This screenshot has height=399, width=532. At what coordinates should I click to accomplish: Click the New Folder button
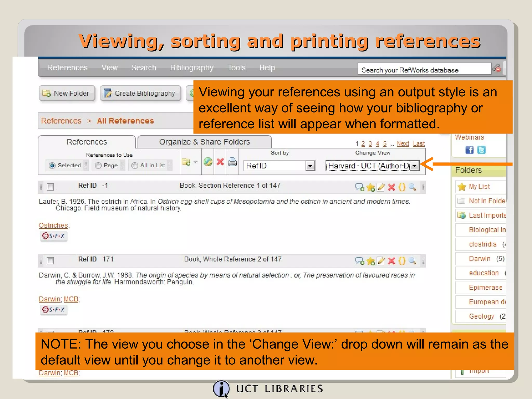tap(67, 93)
